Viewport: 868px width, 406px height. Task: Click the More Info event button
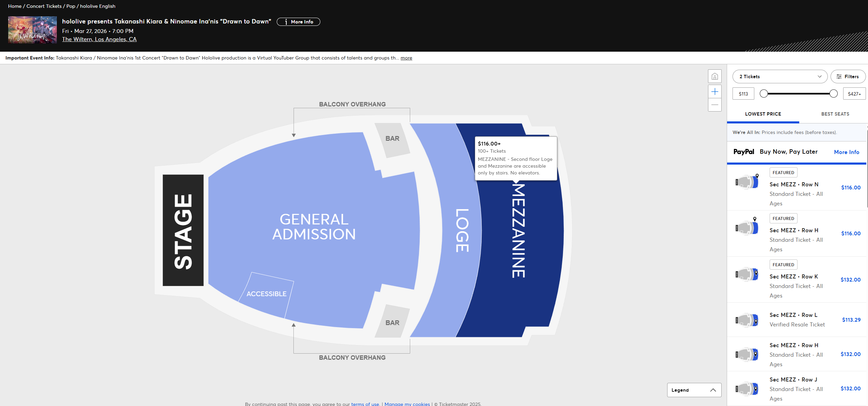298,22
